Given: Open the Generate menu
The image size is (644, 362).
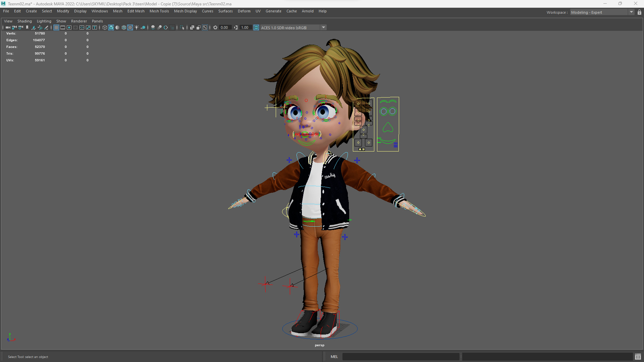Looking at the screenshot, I should [273, 11].
